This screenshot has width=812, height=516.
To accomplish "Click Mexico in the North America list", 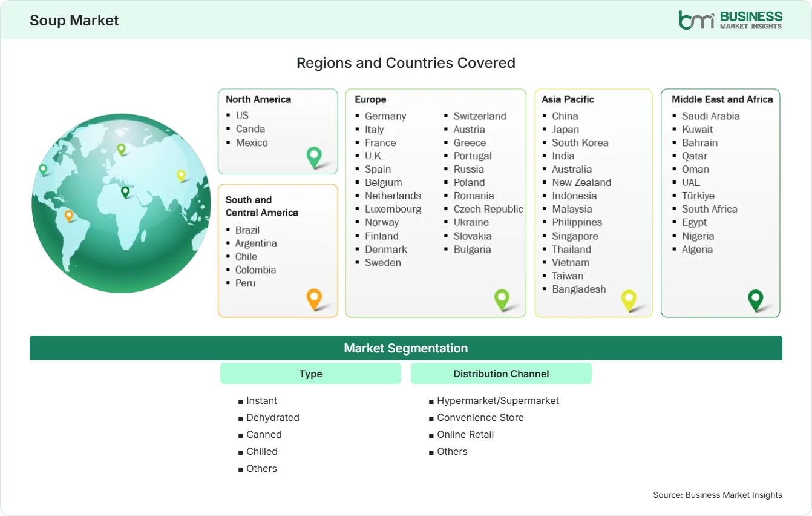I will tap(252, 142).
